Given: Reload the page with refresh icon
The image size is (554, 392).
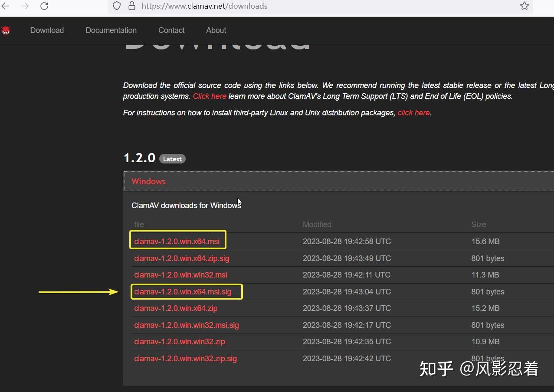Looking at the screenshot, I should pos(44,6).
